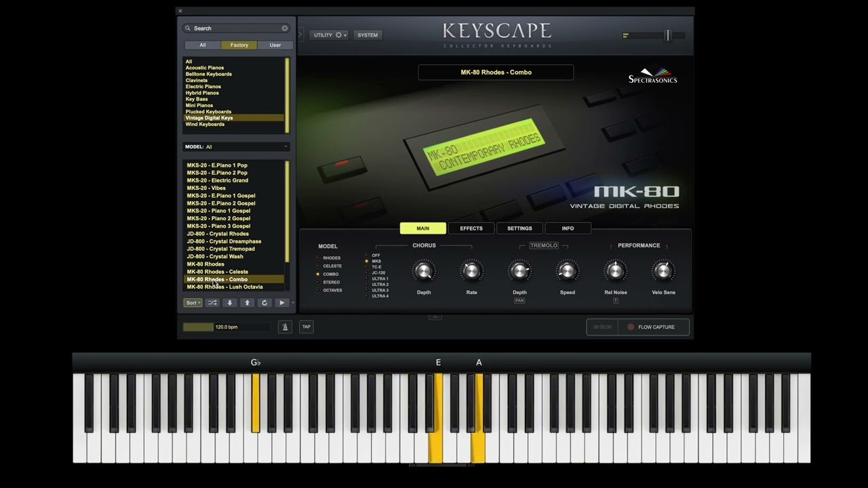
Task: Open the Sort dropdown
Action: (193, 303)
